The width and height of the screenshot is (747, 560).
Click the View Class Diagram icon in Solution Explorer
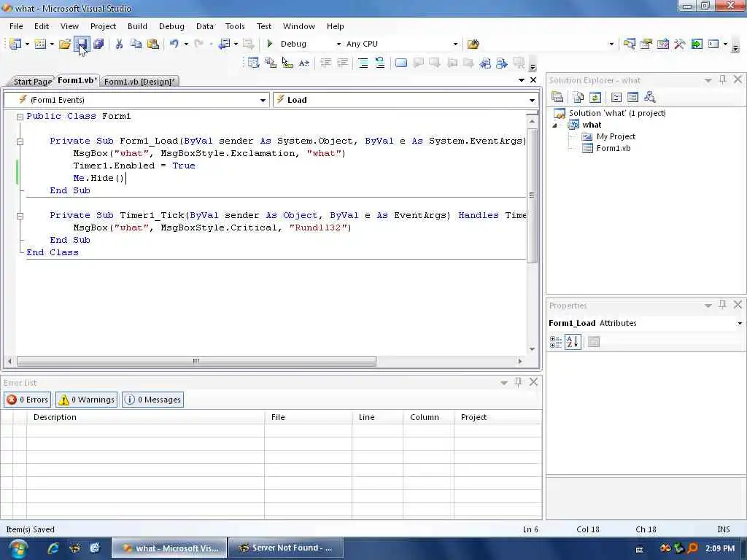650,98
